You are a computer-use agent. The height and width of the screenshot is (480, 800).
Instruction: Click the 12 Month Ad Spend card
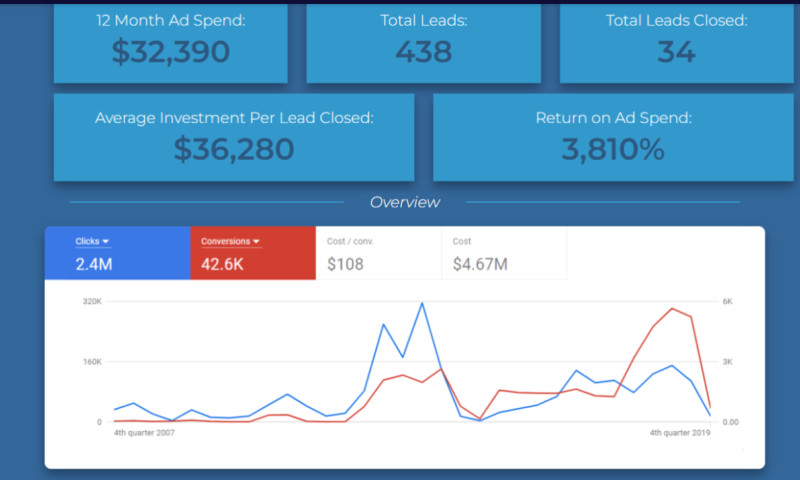170,42
